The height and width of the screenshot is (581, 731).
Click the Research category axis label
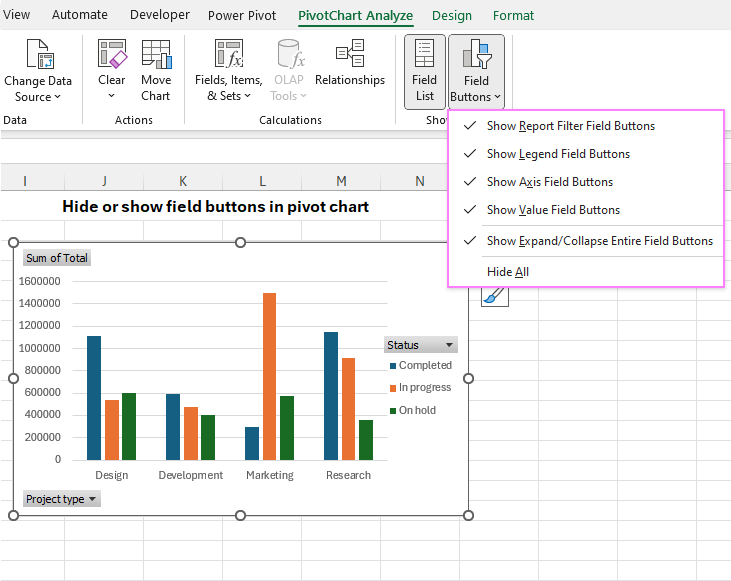(348, 475)
